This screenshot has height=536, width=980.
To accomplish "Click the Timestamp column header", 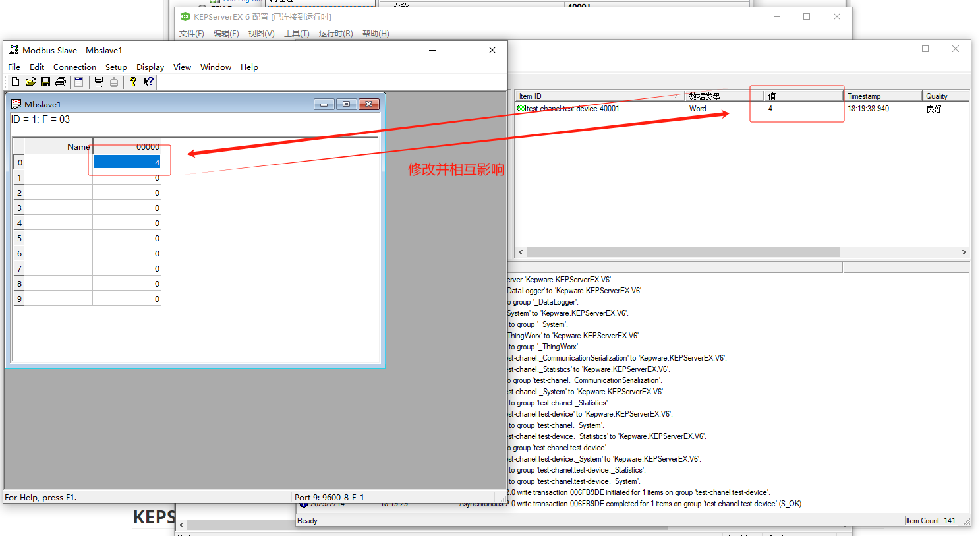I will 883,96.
